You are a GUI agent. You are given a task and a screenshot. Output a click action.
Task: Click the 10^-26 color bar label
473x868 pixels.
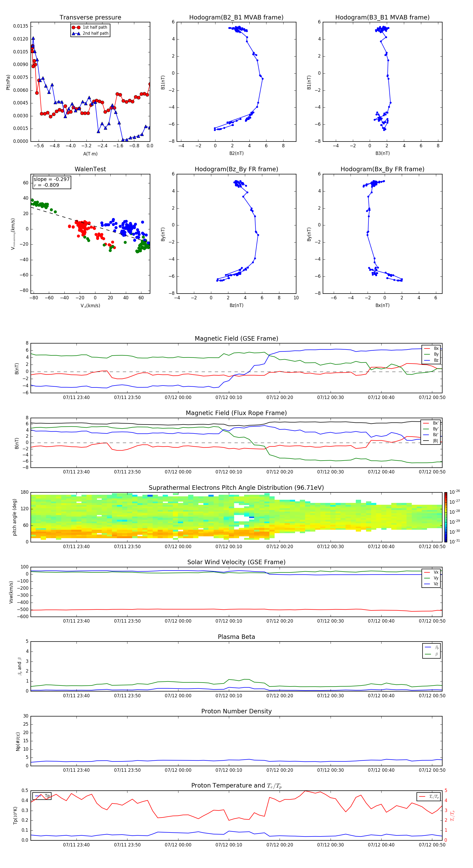coord(455,492)
